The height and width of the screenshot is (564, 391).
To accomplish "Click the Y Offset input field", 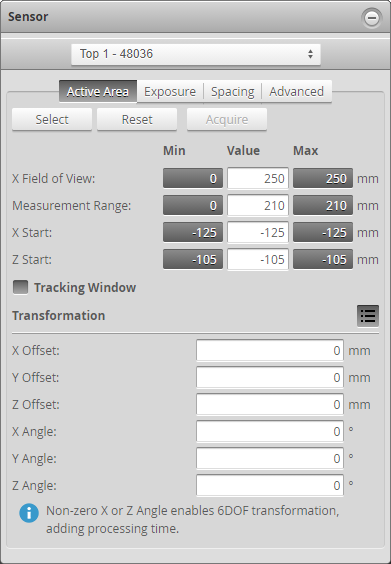I will tap(270, 377).
